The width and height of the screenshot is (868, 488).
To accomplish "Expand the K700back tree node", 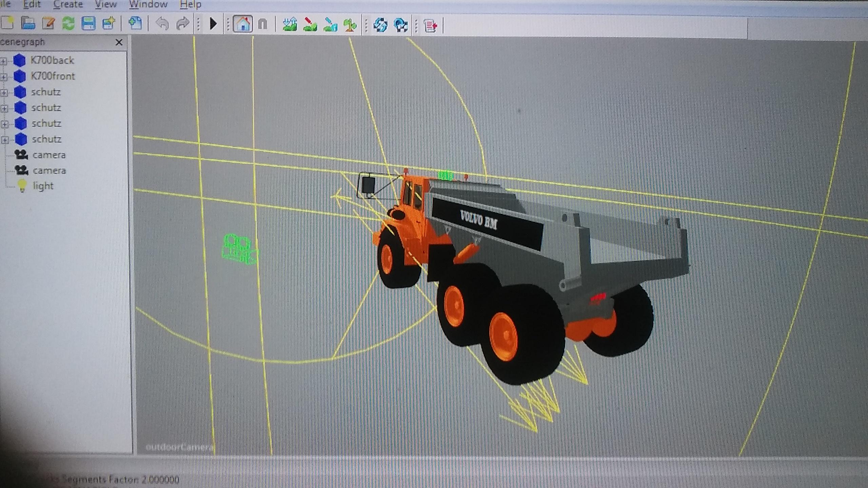I will 3,61.
